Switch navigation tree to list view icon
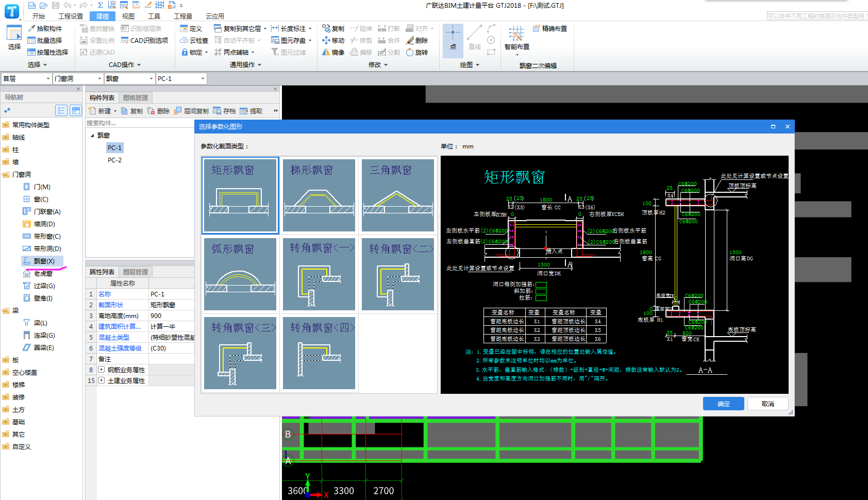 click(61, 110)
